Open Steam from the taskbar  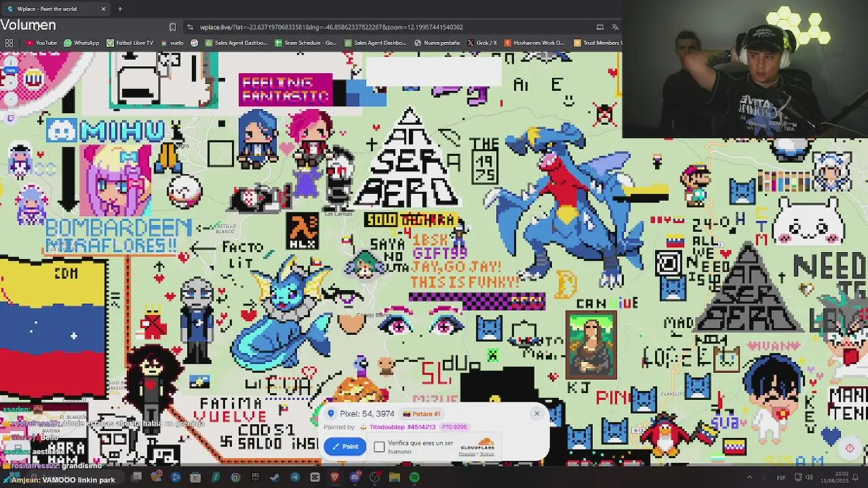pyautogui.click(x=275, y=478)
